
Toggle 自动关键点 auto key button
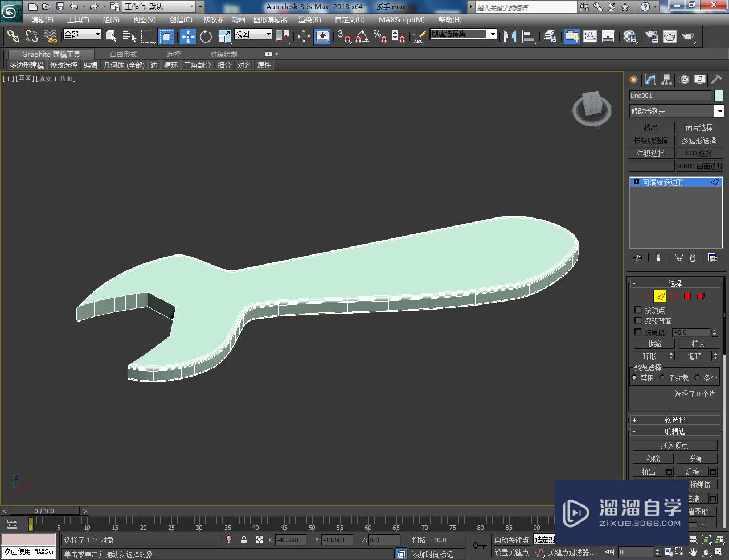[511, 540]
